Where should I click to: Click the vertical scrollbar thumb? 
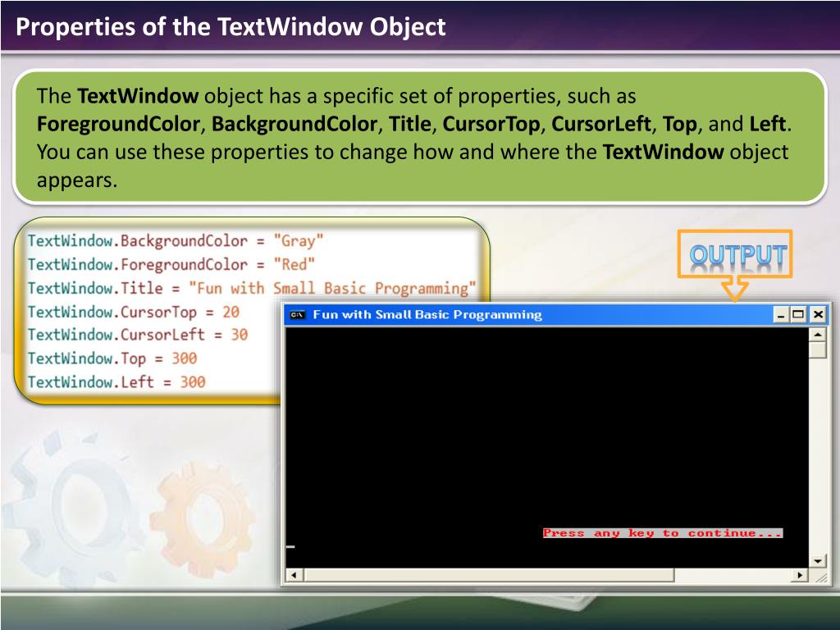coord(818,349)
